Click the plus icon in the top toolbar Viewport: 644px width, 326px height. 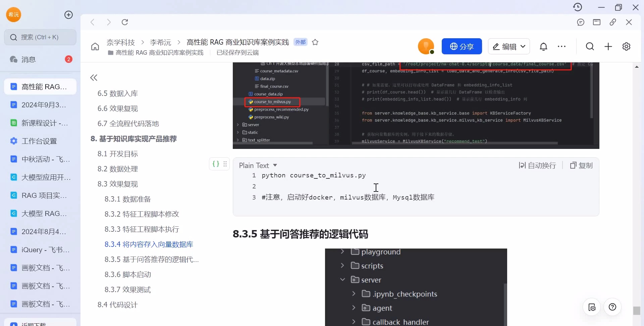(608, 46)
